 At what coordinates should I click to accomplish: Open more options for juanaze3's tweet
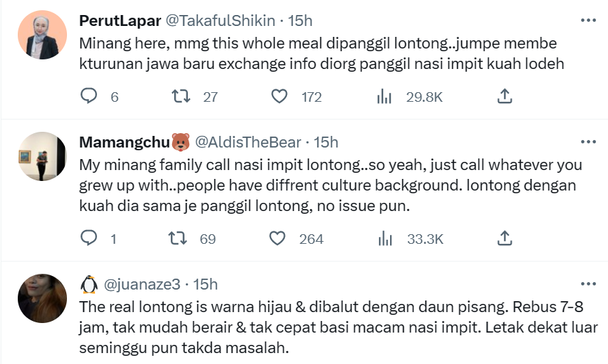point(588,283)
